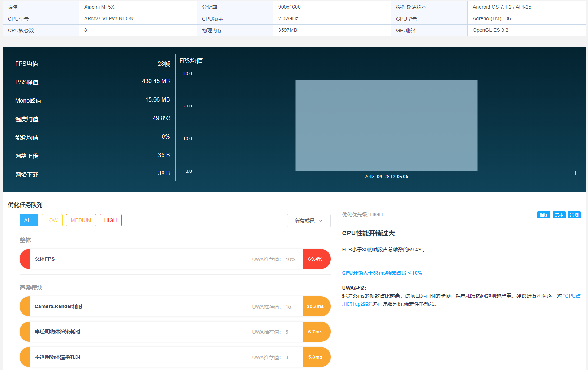Click the CPU开销大于33ms帧数占比 link
Viewport: 588px width, 370px height.
[382, 273]
